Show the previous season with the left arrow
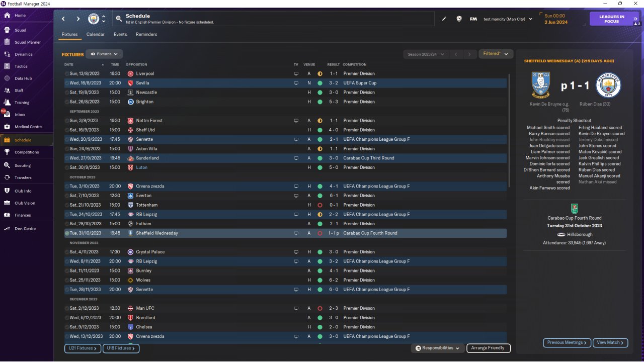The width and height of the screenshot is (644, 362). click(455, 54)
